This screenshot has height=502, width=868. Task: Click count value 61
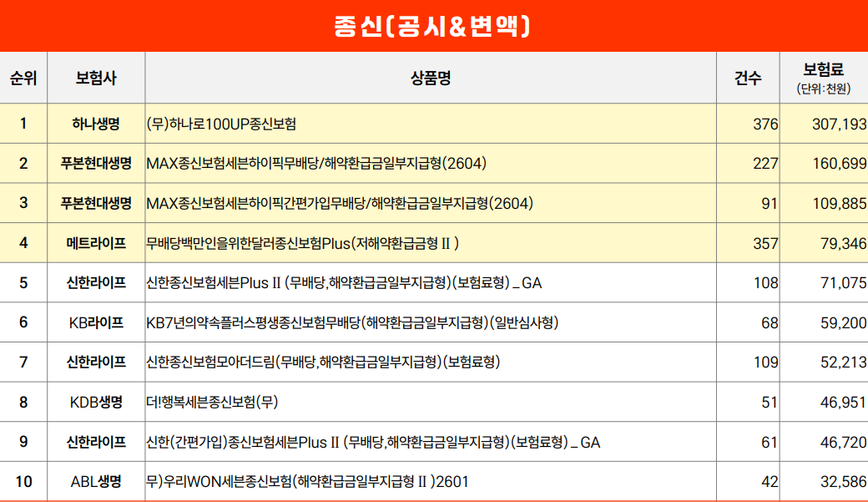coord(770,443)
